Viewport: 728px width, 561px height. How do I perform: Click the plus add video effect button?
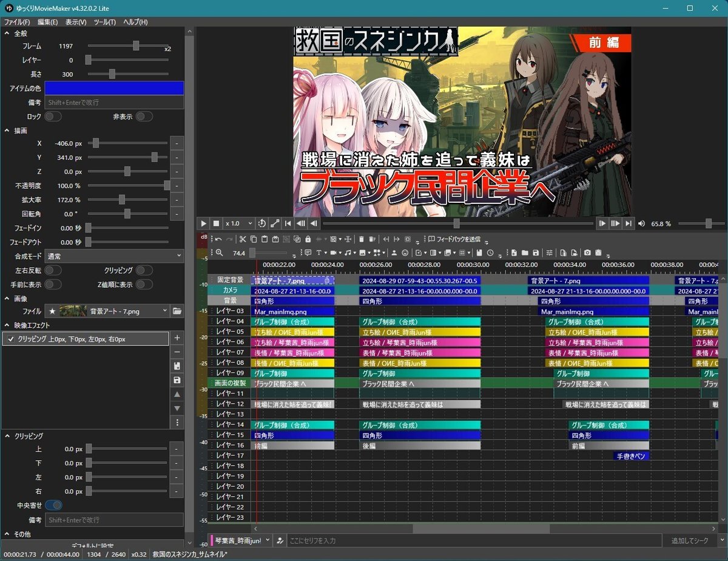click(x=177, y=338)
